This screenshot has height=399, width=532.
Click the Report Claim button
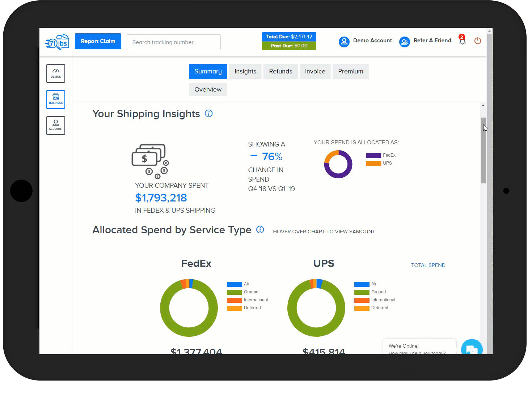coord(98,41)
